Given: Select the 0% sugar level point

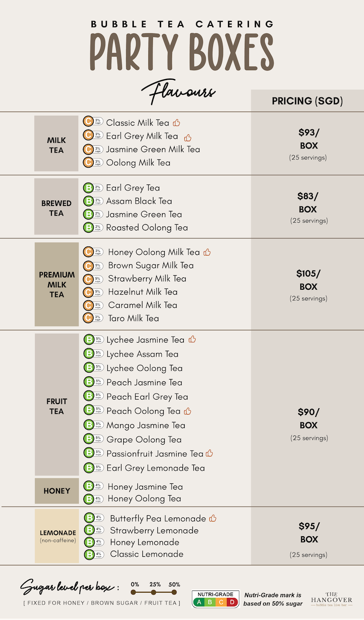Looking at the screenshot, I should point(134,592).
